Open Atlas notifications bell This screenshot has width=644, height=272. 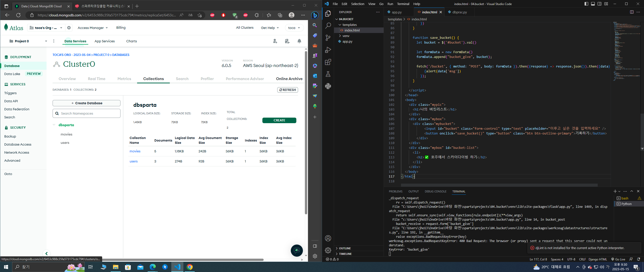coord(299,41)
